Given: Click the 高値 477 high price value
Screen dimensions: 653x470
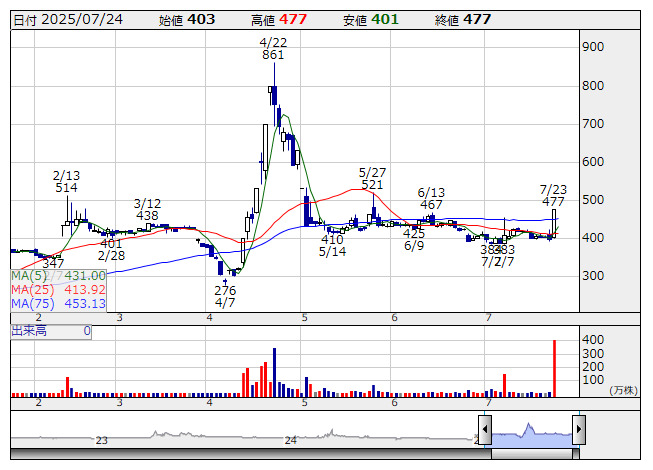Looking at the screenshot, I should (x=293, y=20).
